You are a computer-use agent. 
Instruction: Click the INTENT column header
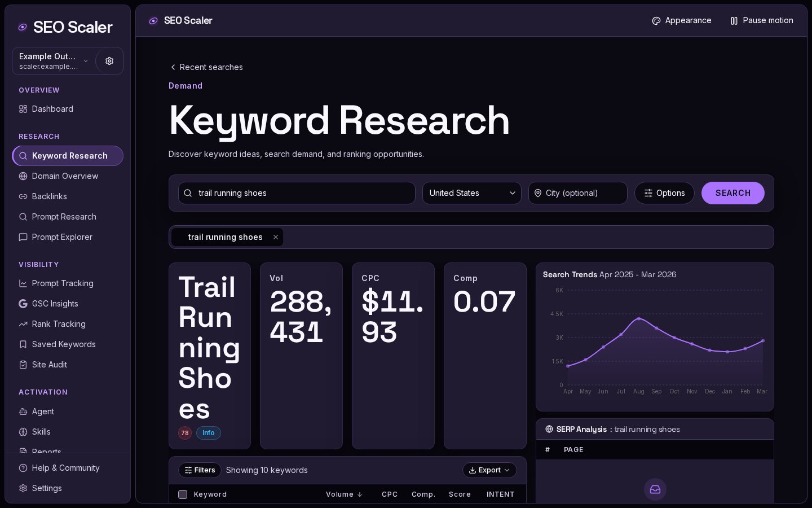click(x=501, y=494)
